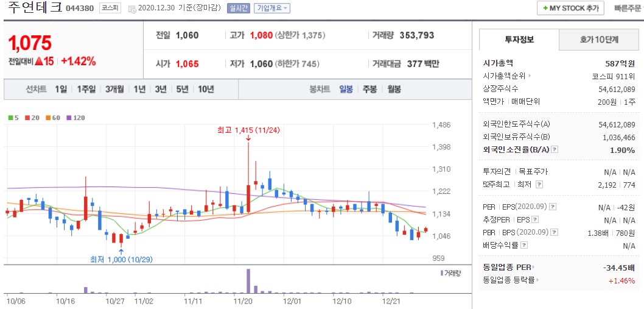Click the help icon beside 배당수익률
This screenshot has height=309, width=644.
523,245
